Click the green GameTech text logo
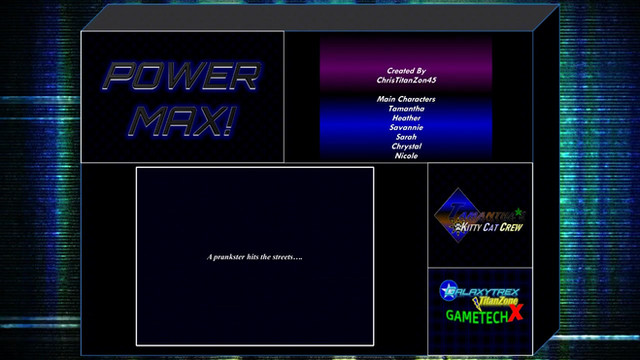 (x=477, y=316)
